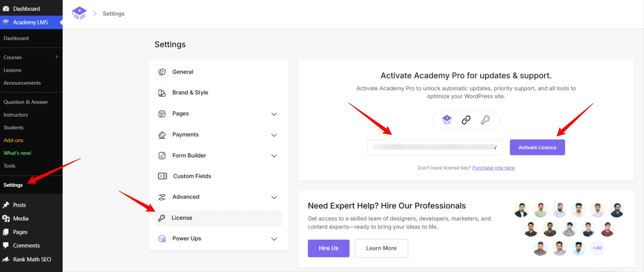Screen dimensions: 644x272
Task: Open What's new! menu item
Action: coord(18,153)
